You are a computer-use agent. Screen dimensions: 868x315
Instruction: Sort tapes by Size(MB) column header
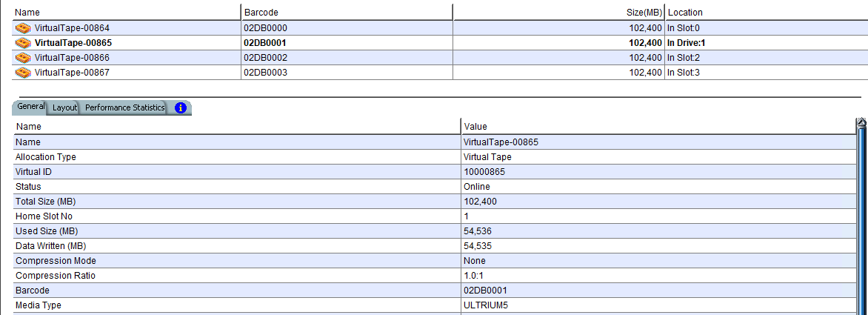click(558, 12)
